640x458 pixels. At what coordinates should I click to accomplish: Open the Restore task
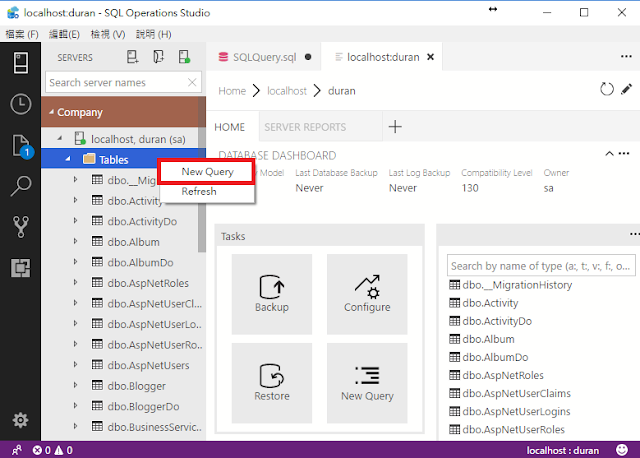tap(272, 383)
